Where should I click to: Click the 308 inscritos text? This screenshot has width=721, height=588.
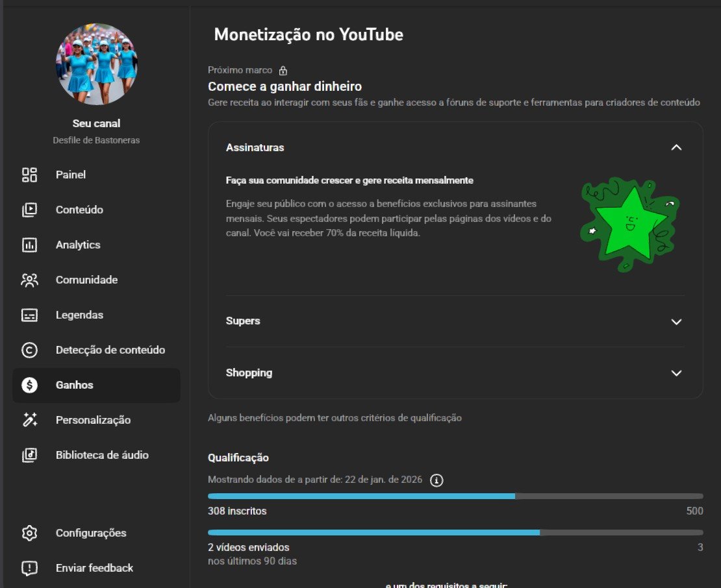[x=237, y=511]
